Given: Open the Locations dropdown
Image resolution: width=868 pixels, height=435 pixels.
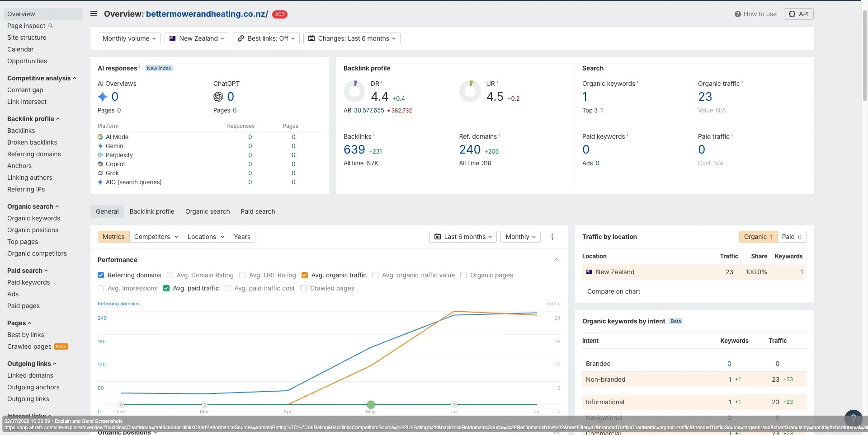Looking at the screenshot, I should pyautogui.click(x=206, y=237).
